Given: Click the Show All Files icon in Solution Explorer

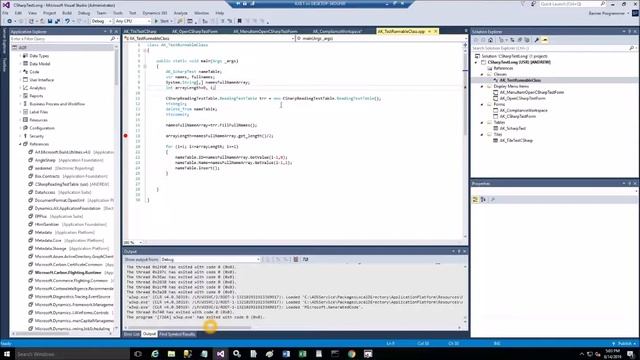Looking at the screenshot, I should point(527,40).
